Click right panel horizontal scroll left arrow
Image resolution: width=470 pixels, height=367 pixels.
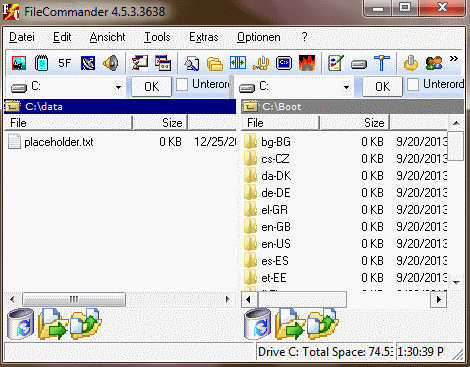click(x=249, y=299)
